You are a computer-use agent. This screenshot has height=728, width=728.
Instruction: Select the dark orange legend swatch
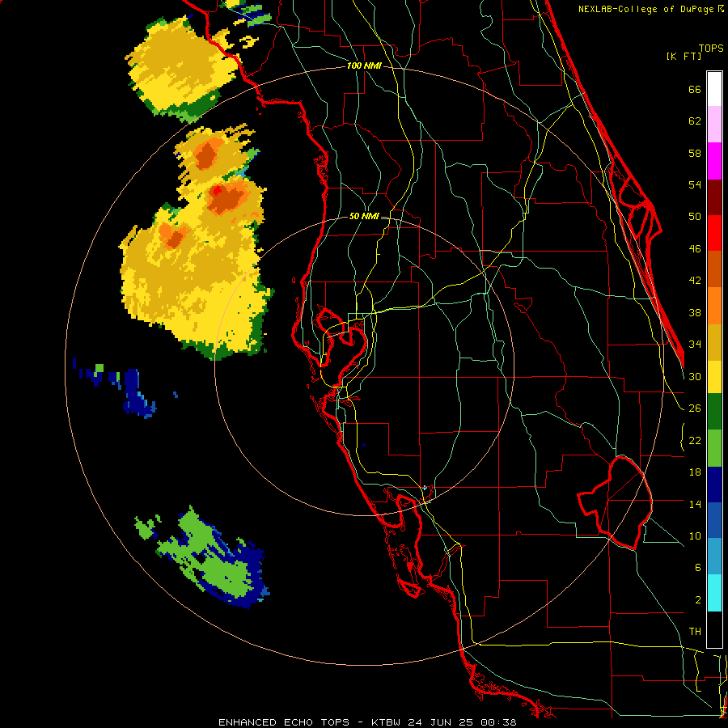coord(714,269)
